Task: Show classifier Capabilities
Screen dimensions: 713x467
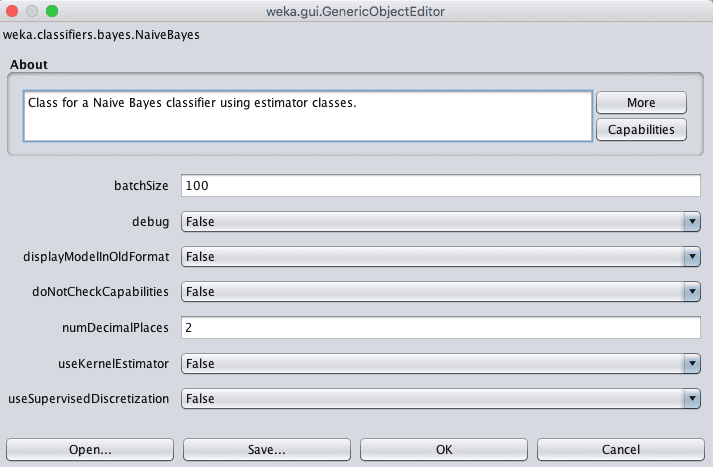Action: pos(641,130)
